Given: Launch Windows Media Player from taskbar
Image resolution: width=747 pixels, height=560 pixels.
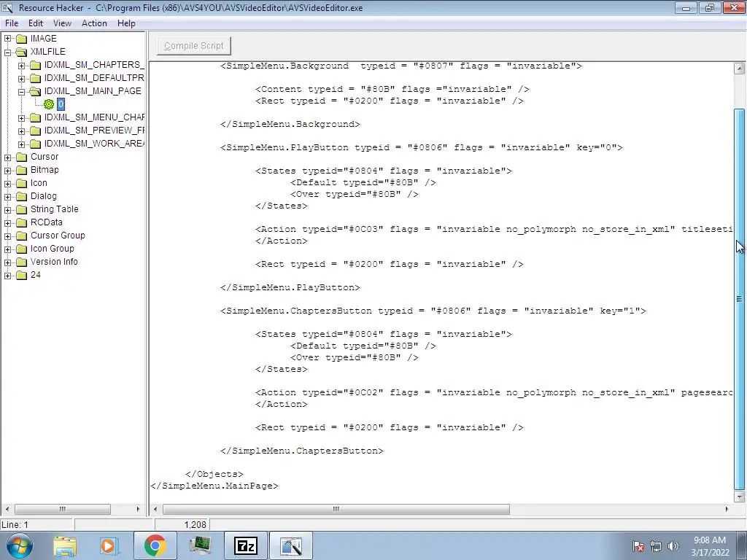Looking at the screenshot, I should (x=108, y=545).
